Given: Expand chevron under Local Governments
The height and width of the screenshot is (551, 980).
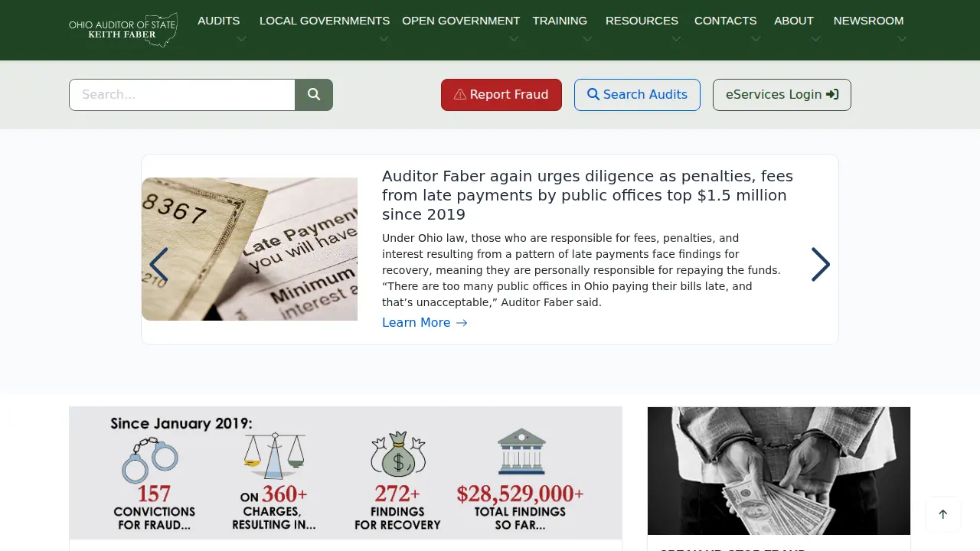Looking at the screenshot, I should tap(384, 39).
